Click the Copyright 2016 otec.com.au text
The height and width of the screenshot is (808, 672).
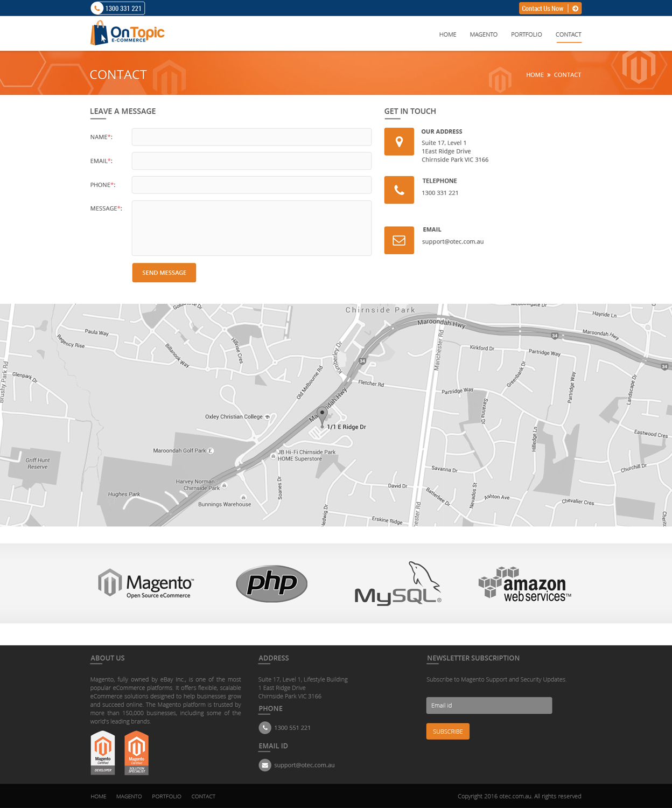coord(520,796)
